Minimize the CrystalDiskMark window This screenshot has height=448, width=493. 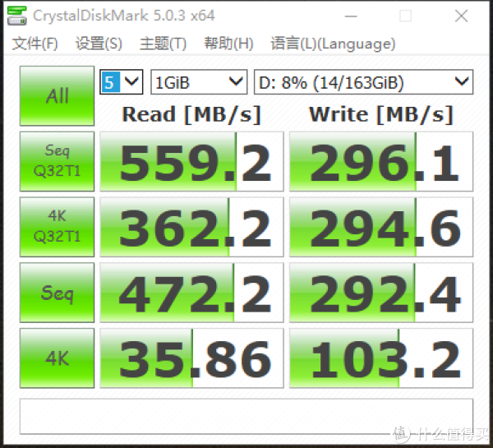pyautogui.click(x=351, y=16)
